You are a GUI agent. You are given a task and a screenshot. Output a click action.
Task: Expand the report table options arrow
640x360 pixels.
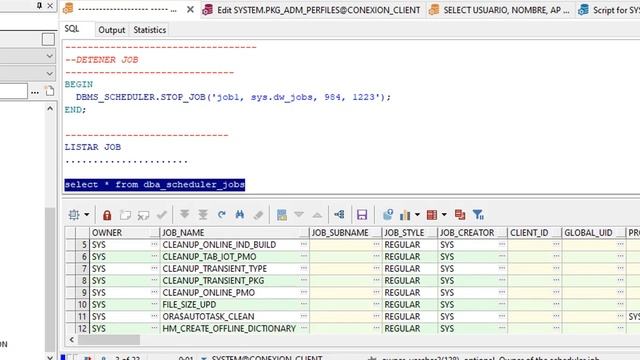[444, 215]
